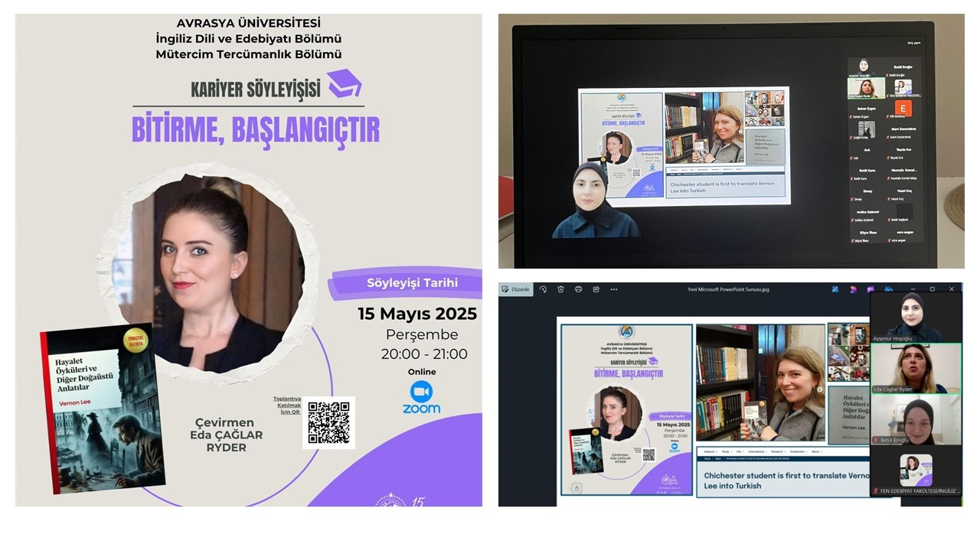
Task: Select the FEN EDEBİYAT FAKÜLTESİ participant tile
Action: [x=916, y=471]
